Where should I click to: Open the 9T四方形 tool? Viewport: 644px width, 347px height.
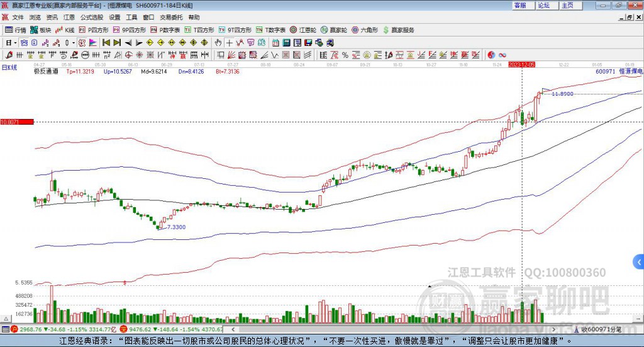tap(235, 30)
